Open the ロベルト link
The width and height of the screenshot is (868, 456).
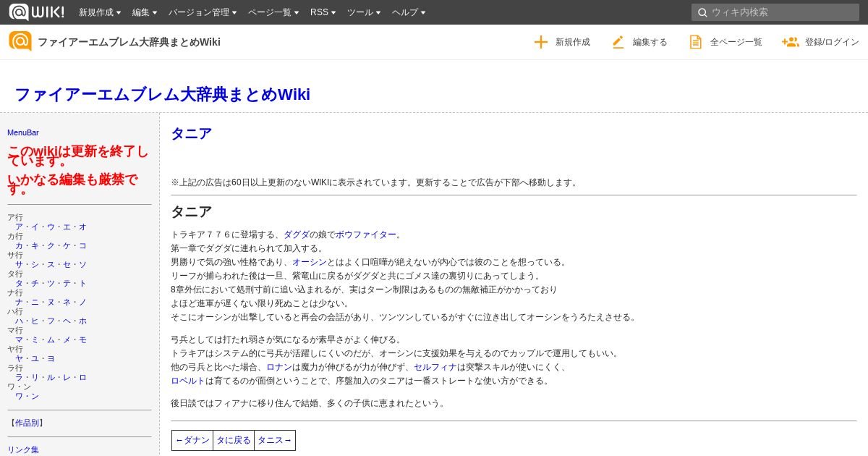coord(188,381)
